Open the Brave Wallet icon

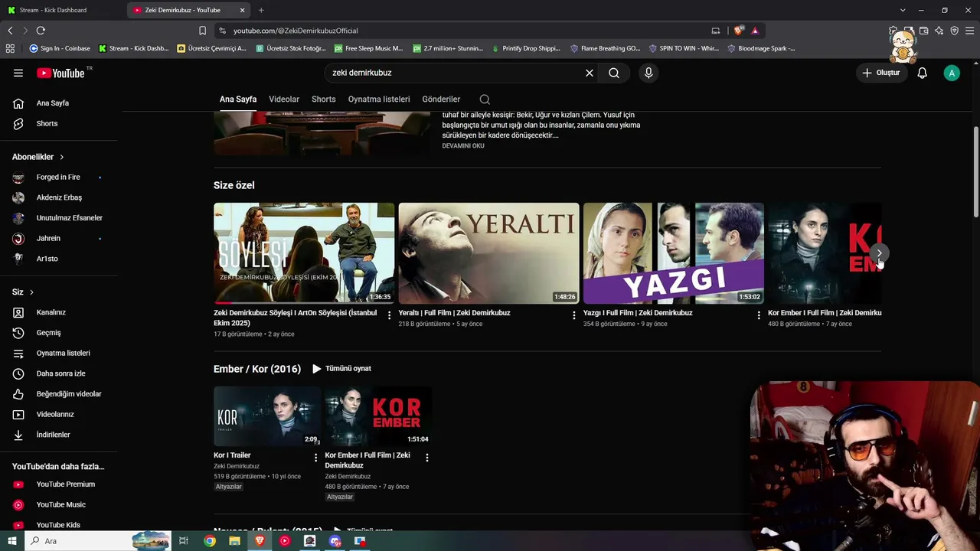(x=924, y=31)
